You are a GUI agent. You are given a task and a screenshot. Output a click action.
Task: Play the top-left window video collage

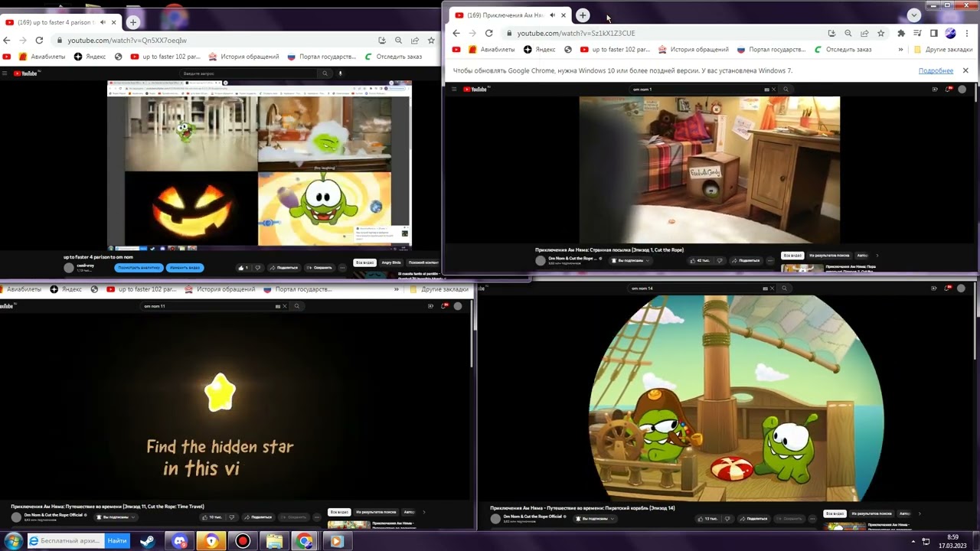click(260, 166)
